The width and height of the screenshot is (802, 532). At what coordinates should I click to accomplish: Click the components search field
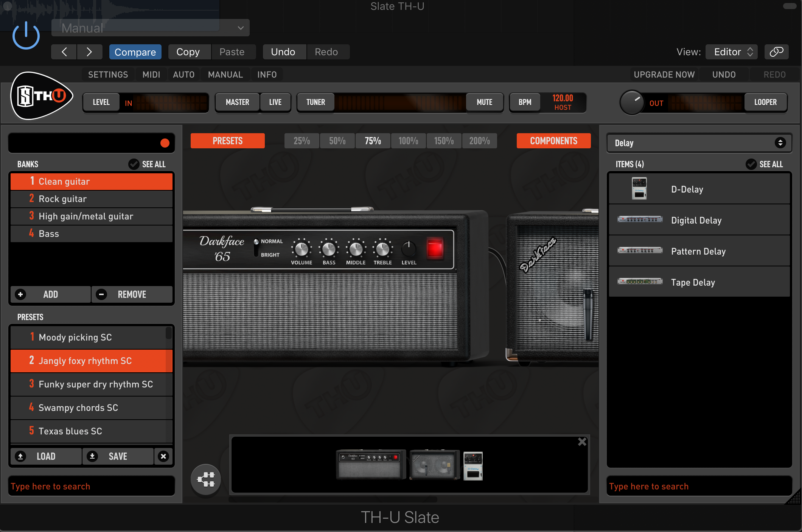tap(699, 486)
